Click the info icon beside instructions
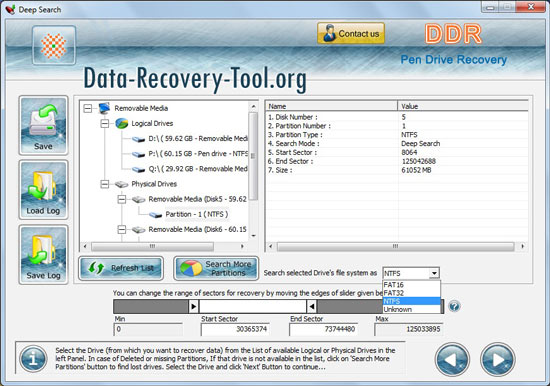The image size is (550, 386). [x=33, y=359]
